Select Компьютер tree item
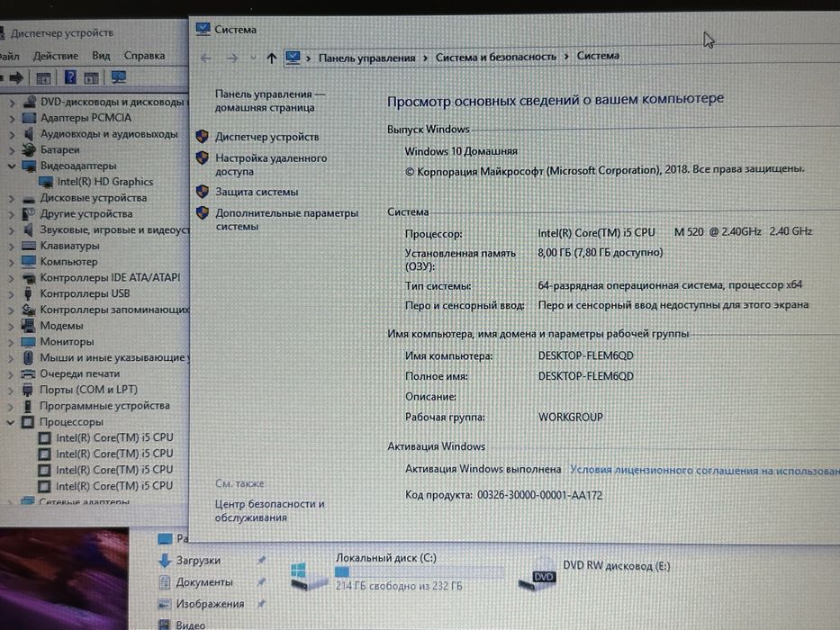This screenshot has height=630, width=840. coord(68,262)
